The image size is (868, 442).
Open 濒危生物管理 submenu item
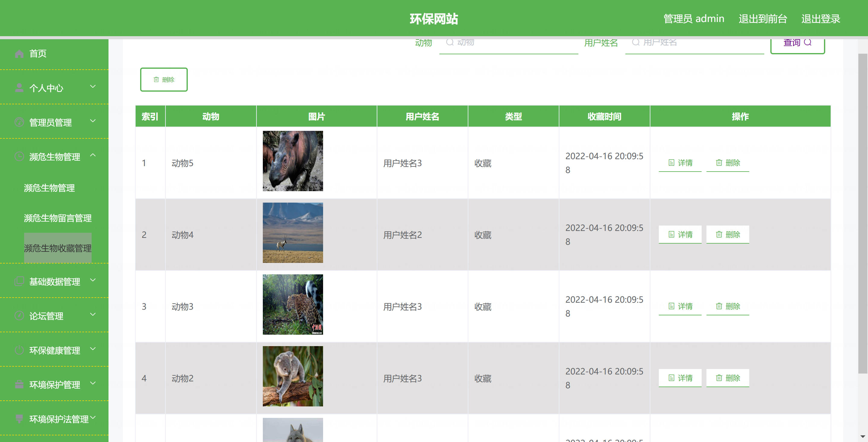coord(49,188)
